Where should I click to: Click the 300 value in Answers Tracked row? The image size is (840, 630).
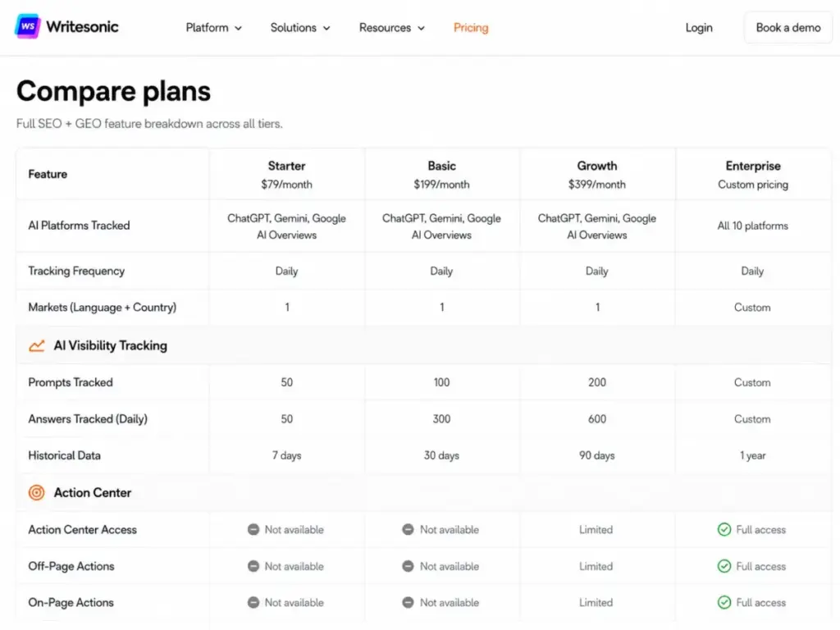click(441, 419)
